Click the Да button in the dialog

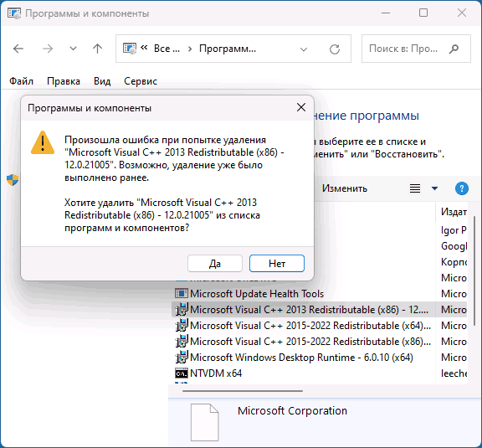215,264
